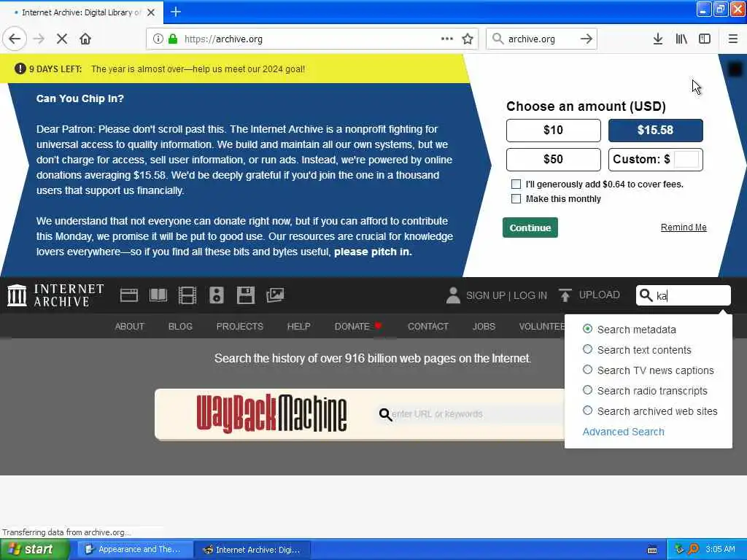This screenshot has height=560, width=747.
Task: Toggle the sidebar view icon
Action: pyautogui.click(x=705, y=39)
